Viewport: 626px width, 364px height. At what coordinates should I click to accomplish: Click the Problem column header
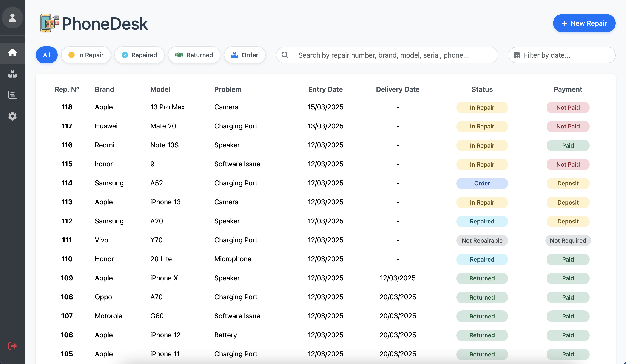228,89
